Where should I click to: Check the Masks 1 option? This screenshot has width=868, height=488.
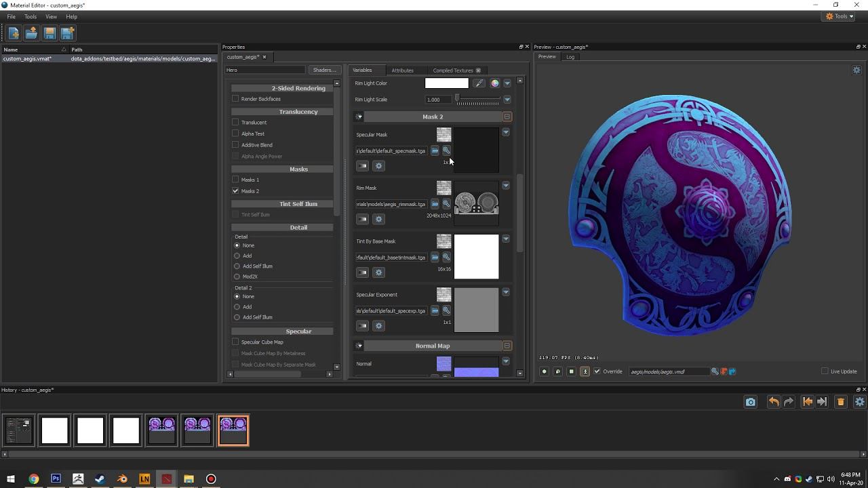[x=235, y=180]
